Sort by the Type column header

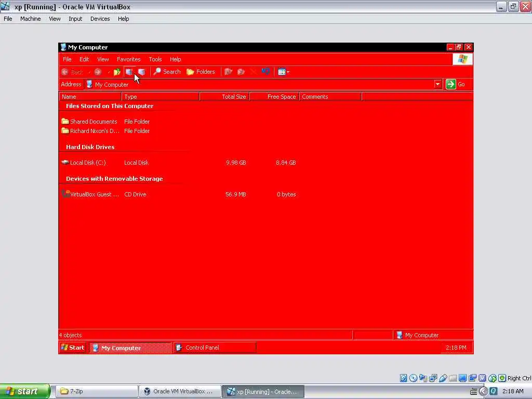[161, 97]
